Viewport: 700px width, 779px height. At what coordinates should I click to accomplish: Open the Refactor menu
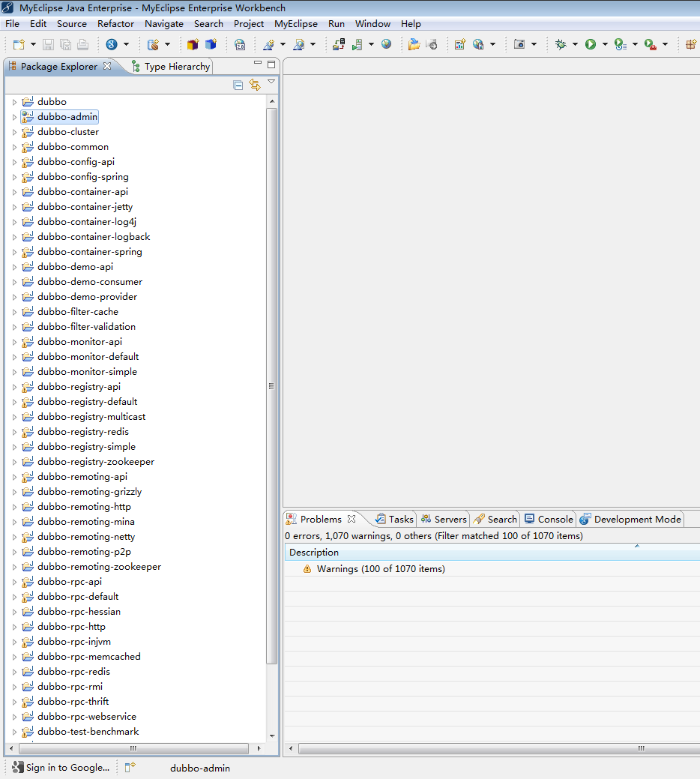[x=115, y=24]
